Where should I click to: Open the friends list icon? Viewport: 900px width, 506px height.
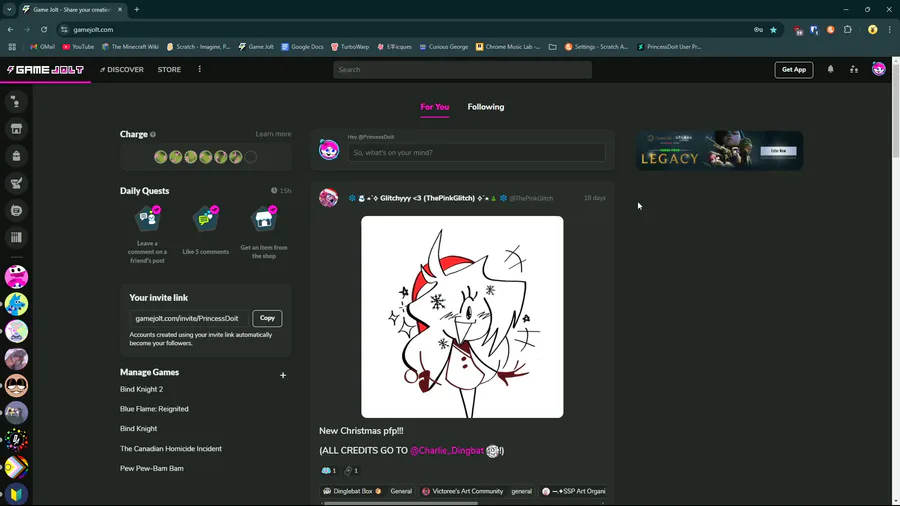[x=854, y=69]
